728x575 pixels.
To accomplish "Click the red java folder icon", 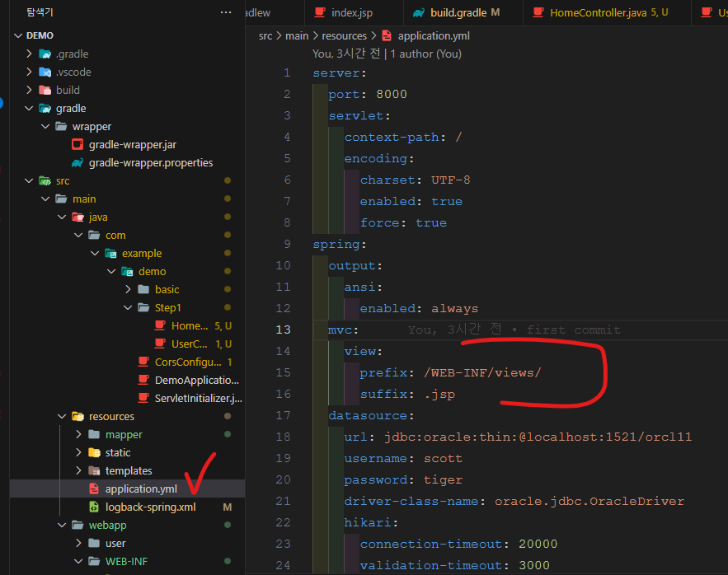I will 77,217.
